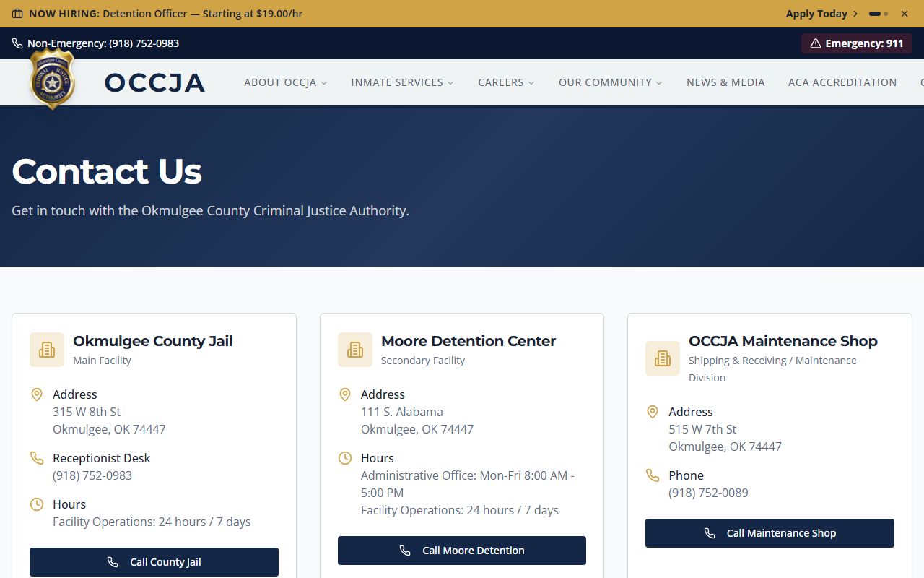Image resolution: width=924 pixels, height=578 pixels.
Task: Click the Receptionist Desk number (918) 752-0983
Action: pyautogui.click(x=92, y=475)
